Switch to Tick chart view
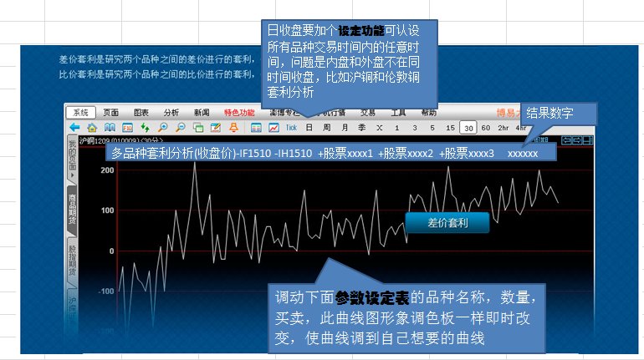The height and width of the screenshot is (360, 644). point(291,128)
